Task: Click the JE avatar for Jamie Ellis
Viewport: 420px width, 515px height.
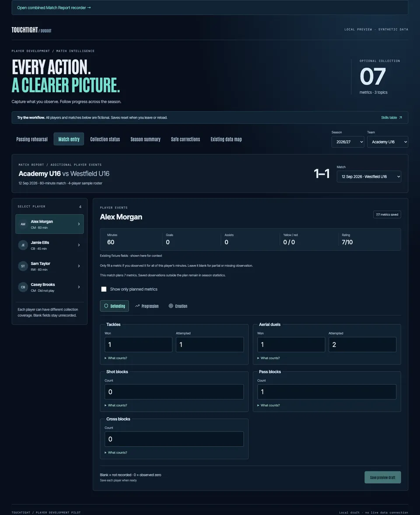Action: (23, 245)
